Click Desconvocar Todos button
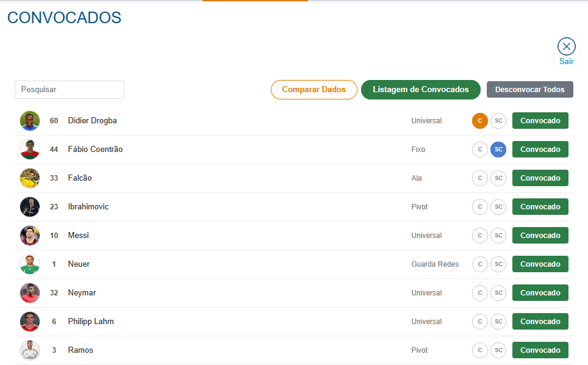The image size is (588, 365). [530, 90]
